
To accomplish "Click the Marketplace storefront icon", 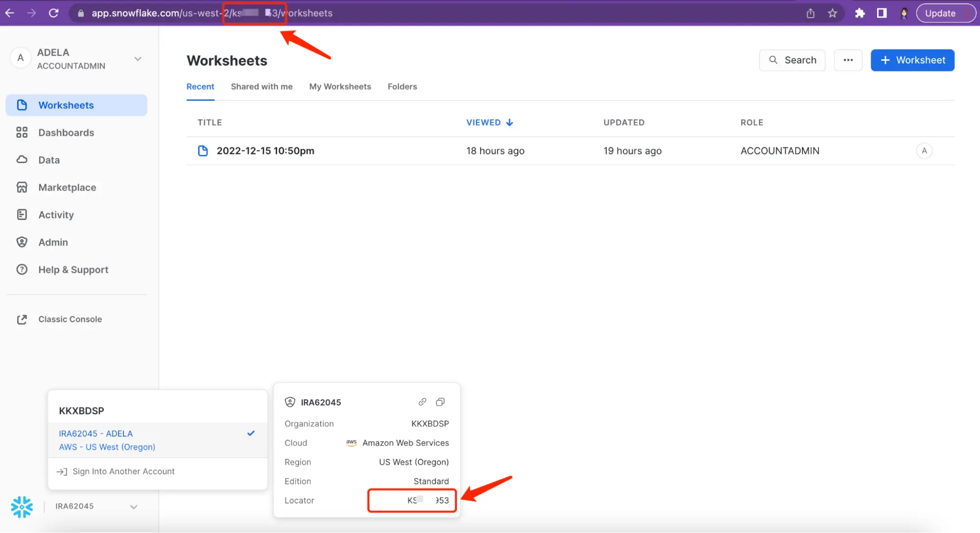I will 22,188.
